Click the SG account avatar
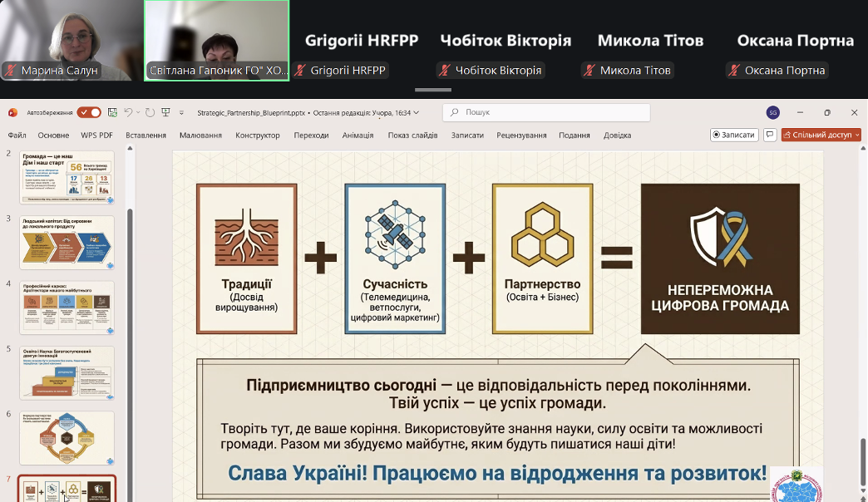The image size is (868, 502). click(772, 112)
